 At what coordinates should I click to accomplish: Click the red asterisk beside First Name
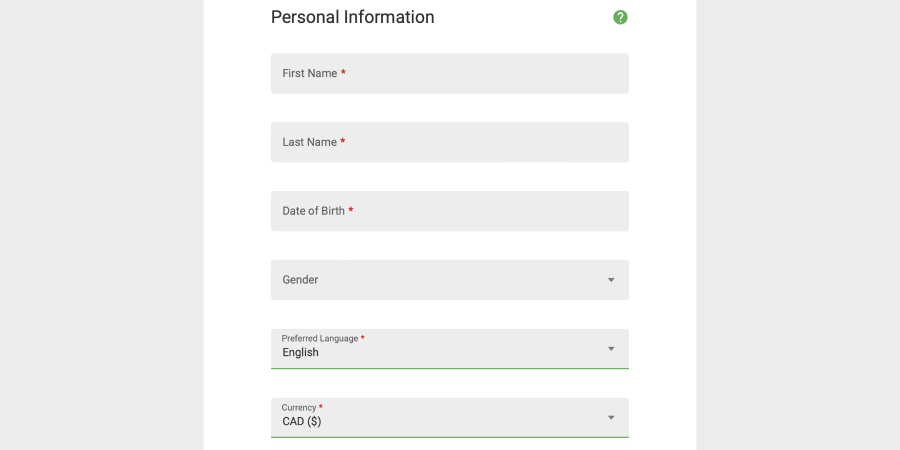coord(343,72)
